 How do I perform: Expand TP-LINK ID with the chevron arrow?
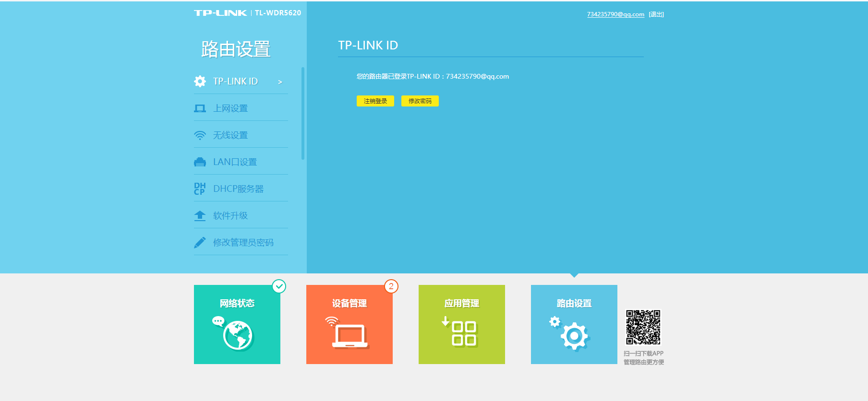click(280, 82)
